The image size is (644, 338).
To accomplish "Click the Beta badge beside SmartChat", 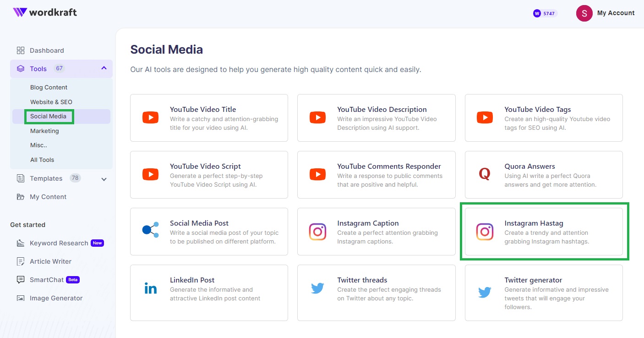I will [x=73, y=280].
